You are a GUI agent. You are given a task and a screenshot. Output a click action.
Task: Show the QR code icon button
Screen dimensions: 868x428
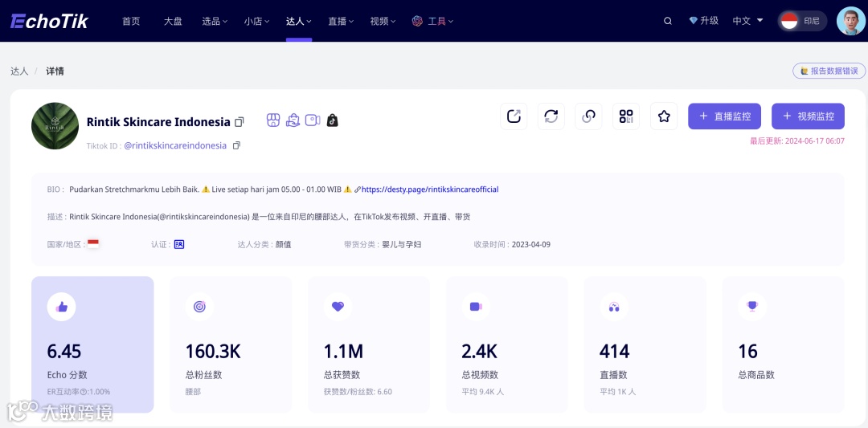tap(626, 116)
